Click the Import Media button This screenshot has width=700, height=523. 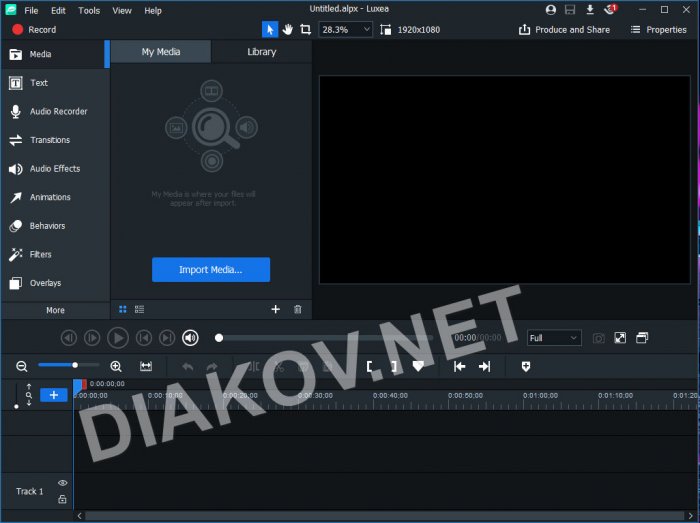click(x=211, y=270)
